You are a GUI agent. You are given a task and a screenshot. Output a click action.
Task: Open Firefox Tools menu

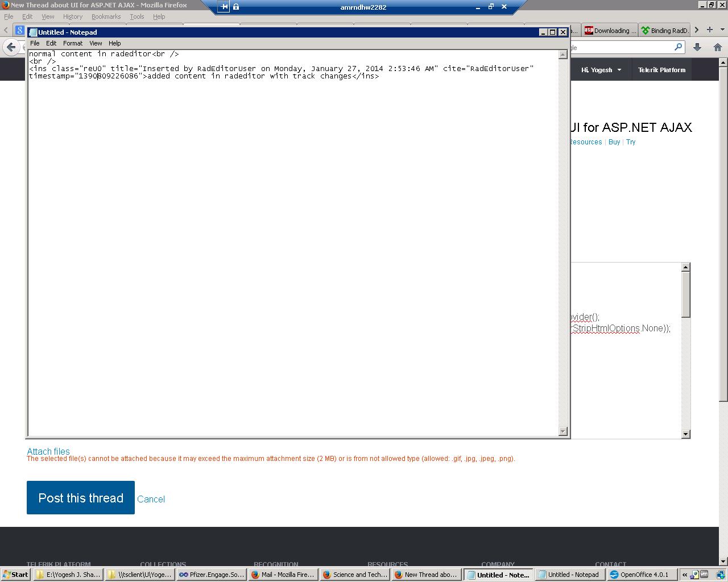(x=137, y=16)
